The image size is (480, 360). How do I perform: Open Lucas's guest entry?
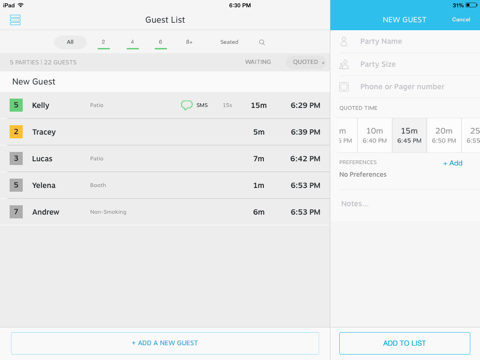pos(165,158)
